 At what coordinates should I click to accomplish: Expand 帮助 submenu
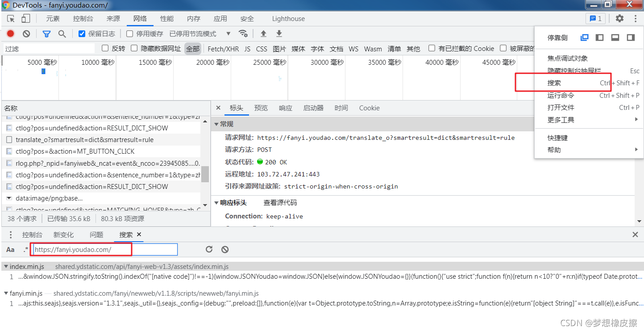[589, 150]
